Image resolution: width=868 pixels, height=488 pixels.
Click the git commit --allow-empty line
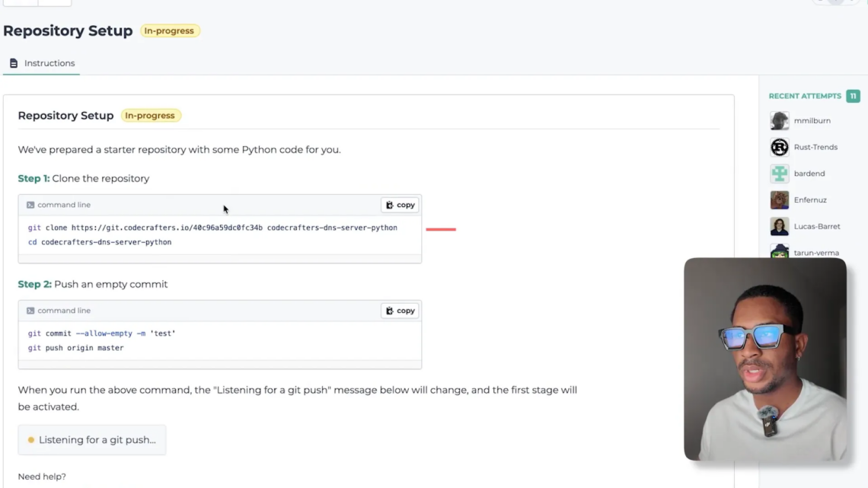coord(102,333)
